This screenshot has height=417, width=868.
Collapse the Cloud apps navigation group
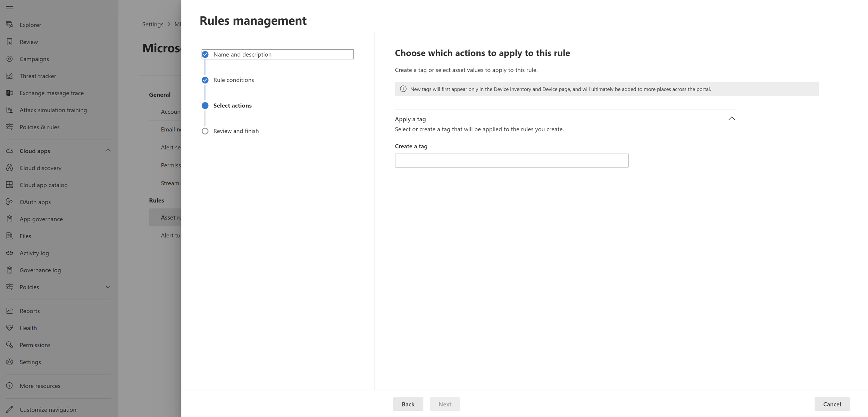(108, 151)
